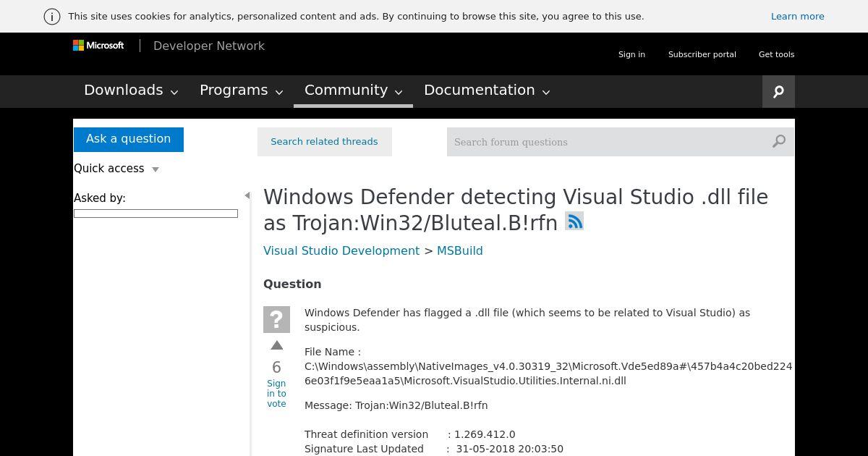Click the Ask a question button

129,140
